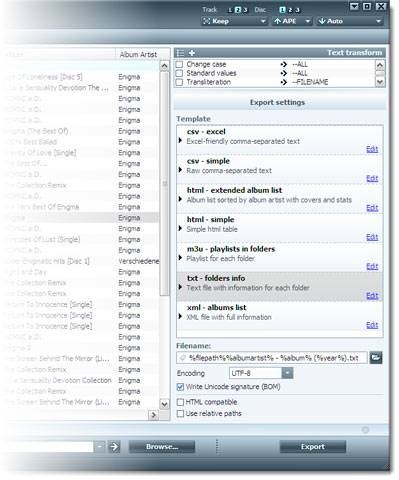Expand the csv - simple template
Screen dimensions: 399x480
(x=180, y=170)
